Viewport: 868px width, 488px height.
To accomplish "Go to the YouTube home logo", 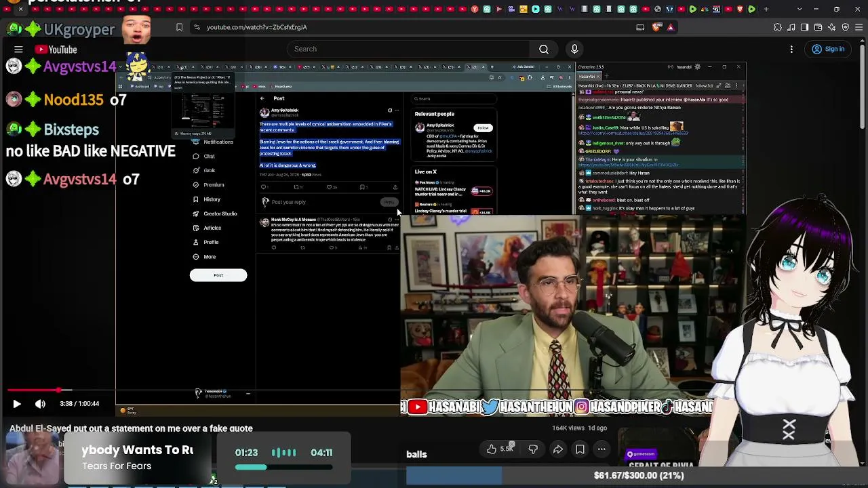I will [x=56, y=49].
